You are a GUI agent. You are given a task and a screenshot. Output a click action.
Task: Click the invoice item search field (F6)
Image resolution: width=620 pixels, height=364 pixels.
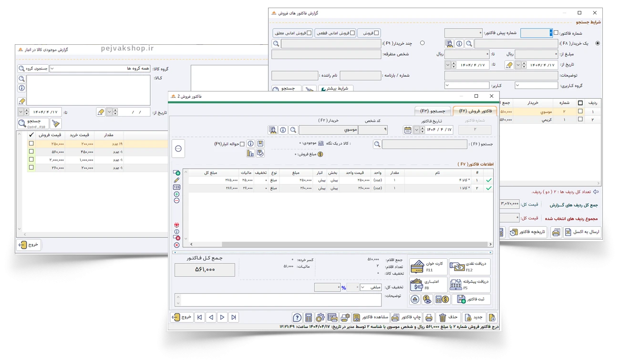(x=424, y=144)
